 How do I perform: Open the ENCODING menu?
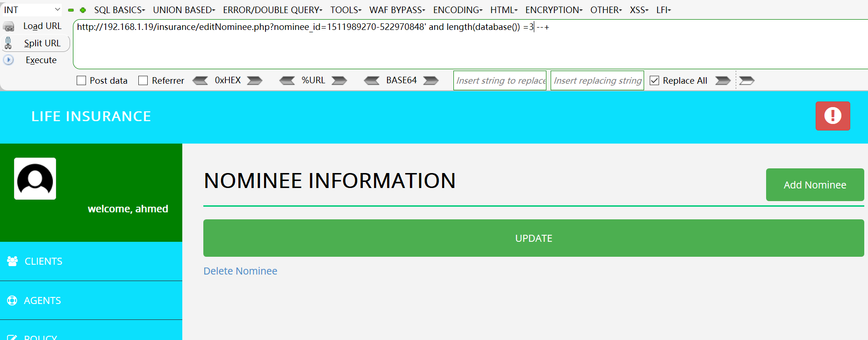(x=458, y=10)
